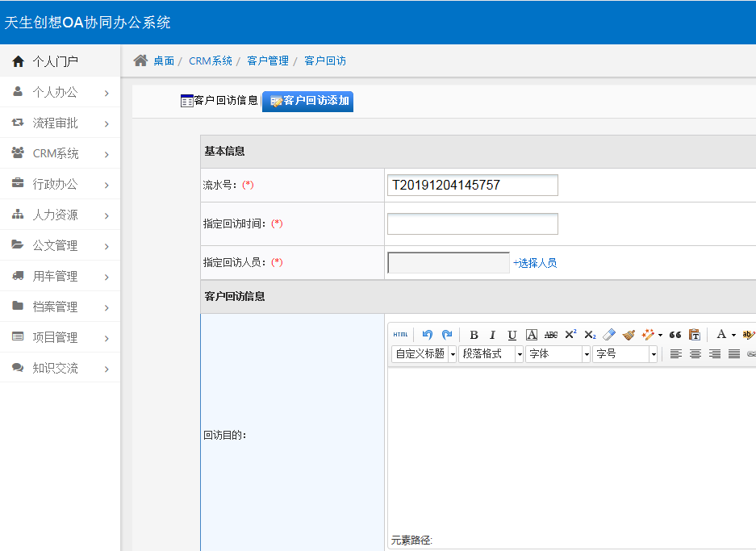Screen dimensions: 756x551
Task: Align text left in the editor
Action: (x=676, y=354)
